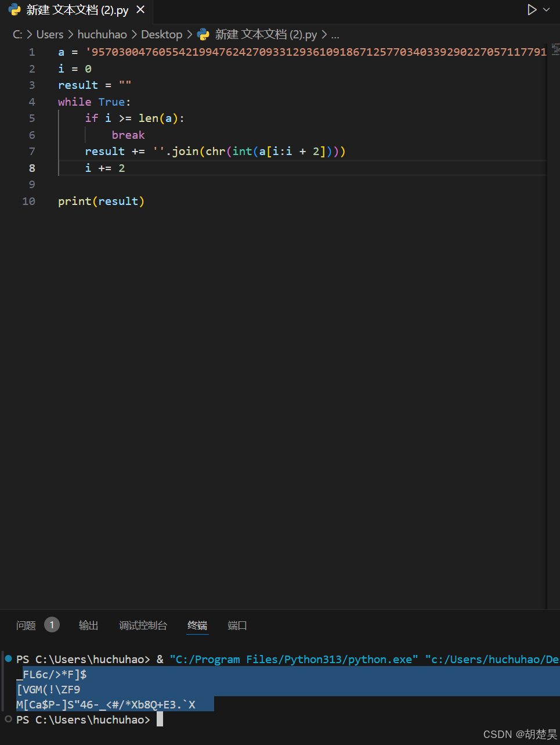This screenshot has height=745, width=560.
Task: Click the breadcrumb ellipsis after file name
Action: [x=335, y=35]
